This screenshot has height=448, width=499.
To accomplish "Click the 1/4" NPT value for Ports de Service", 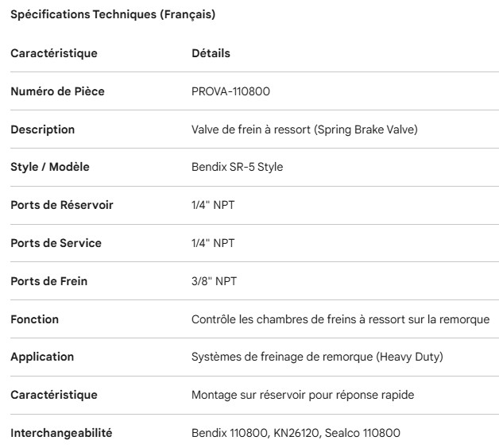I will [x=213, y=243].
